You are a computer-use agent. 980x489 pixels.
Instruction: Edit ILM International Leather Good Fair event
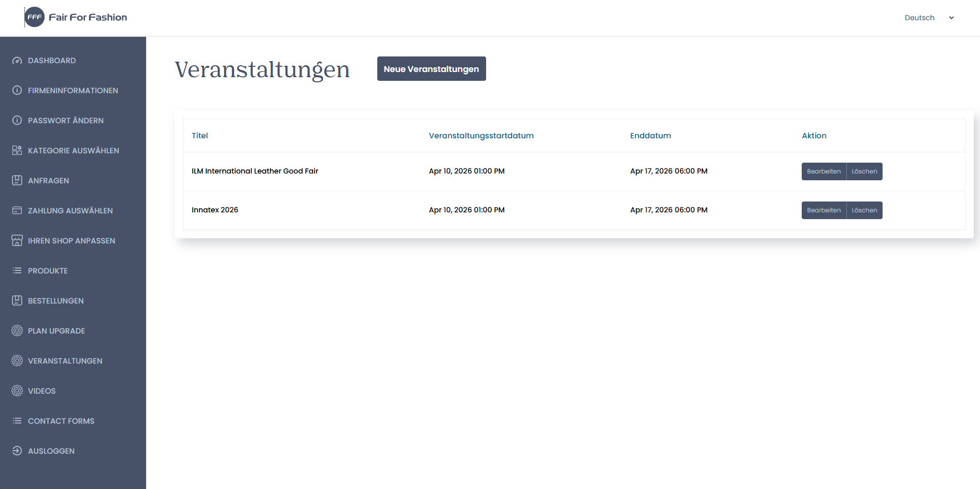[823, 171]
